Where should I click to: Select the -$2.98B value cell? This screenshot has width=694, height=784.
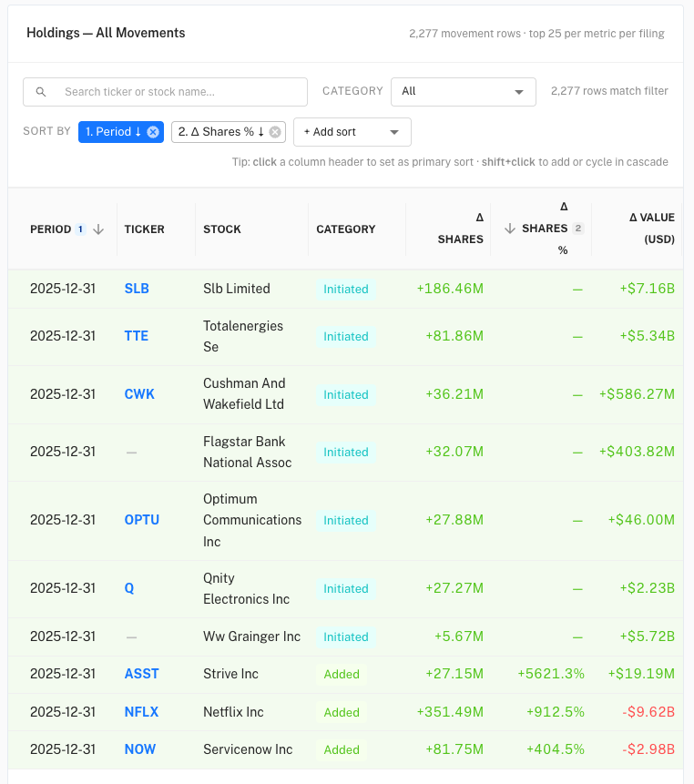point(648,749)
